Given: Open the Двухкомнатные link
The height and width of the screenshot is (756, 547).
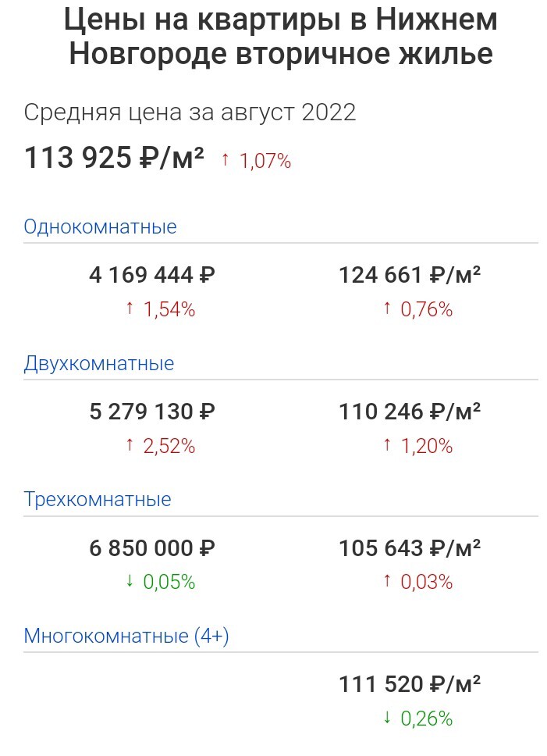Looking at the screenshot, I should click(99, 363).
